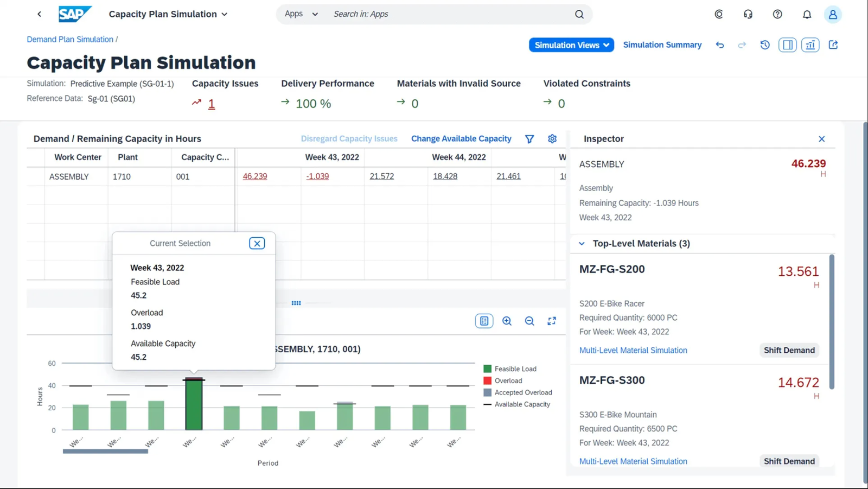Go to Demand Plan Simulation breadcrumb
The image size is (868, 489).
pos(70,40)
